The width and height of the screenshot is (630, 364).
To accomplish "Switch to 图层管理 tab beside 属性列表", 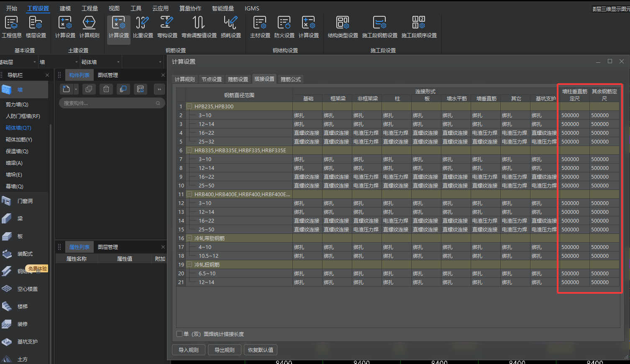I will [x=108, y=247].
